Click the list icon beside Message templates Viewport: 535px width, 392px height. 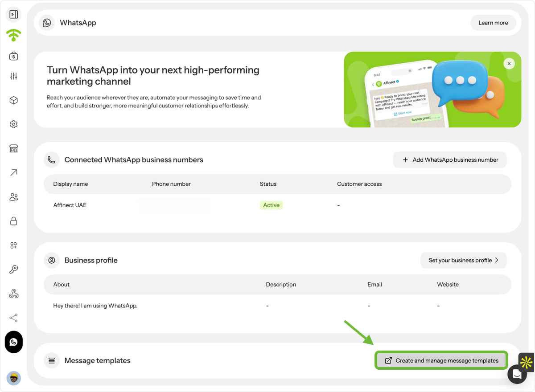[x=52, y=360]
